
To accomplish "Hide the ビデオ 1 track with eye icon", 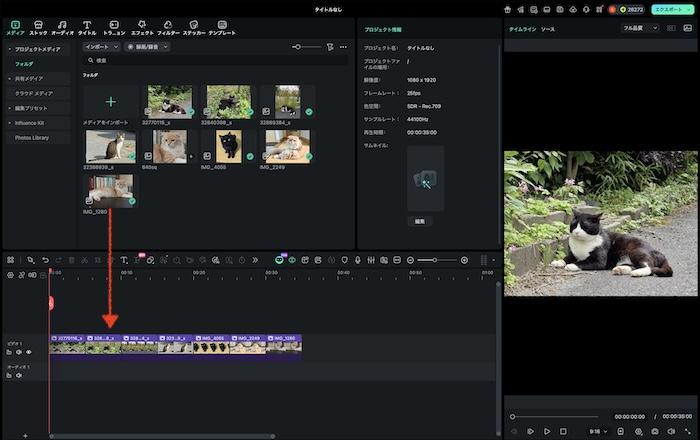I will coord(28,352).
